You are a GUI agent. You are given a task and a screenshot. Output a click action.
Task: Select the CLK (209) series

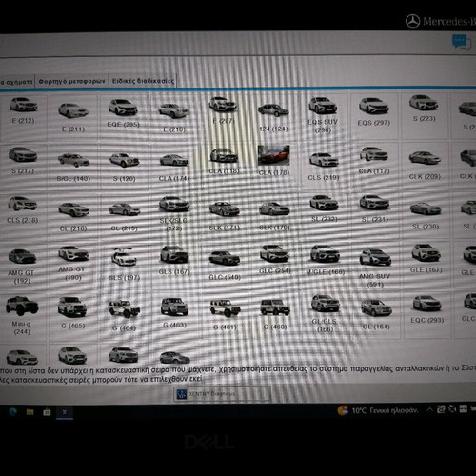[x=425, y=166]
